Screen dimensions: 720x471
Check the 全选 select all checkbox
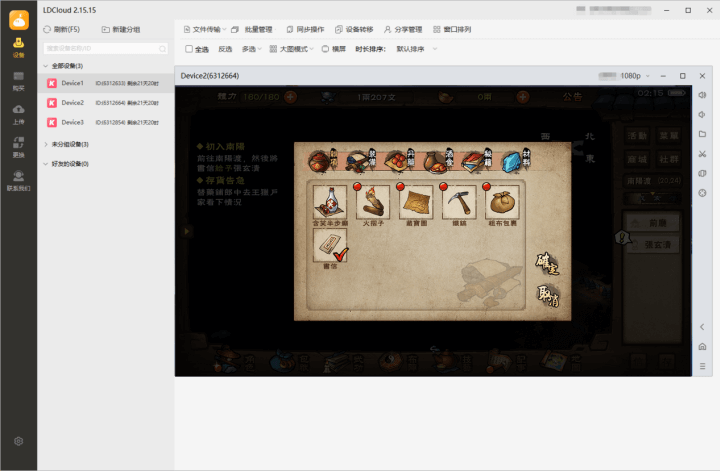click(189, 49)
